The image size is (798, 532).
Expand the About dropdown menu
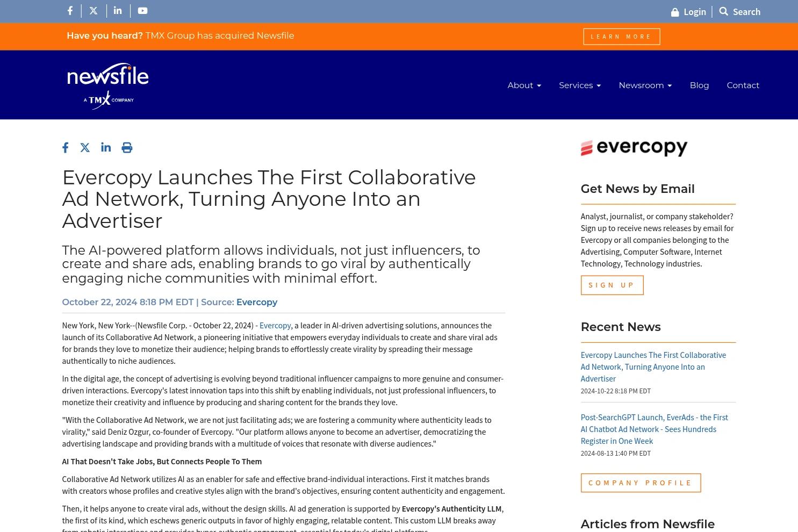pyautogui.click(x=524, y=85)
